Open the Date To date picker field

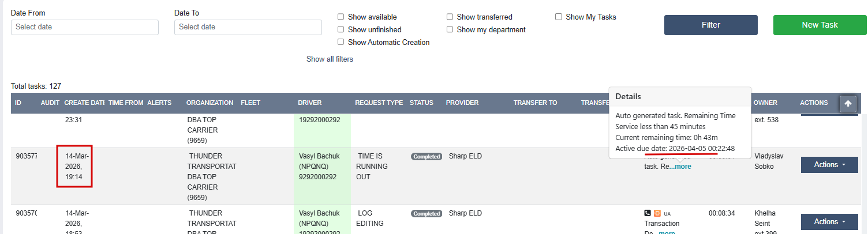248,27
